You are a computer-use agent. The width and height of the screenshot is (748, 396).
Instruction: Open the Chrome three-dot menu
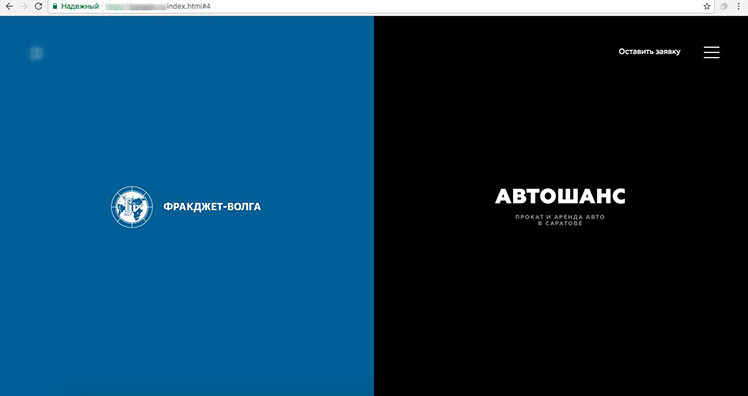point(739,7)
